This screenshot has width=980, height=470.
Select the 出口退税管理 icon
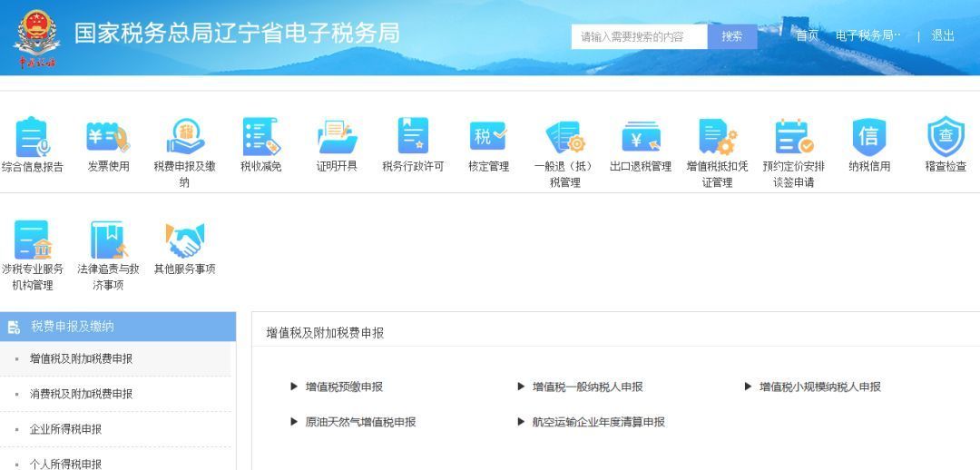641,137
